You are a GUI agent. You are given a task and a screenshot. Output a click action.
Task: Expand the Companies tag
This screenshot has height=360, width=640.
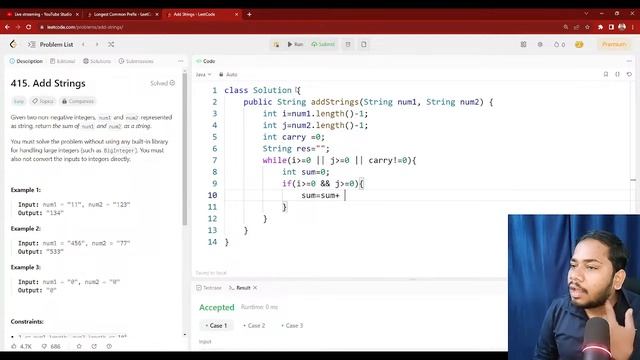coord(78,101)
